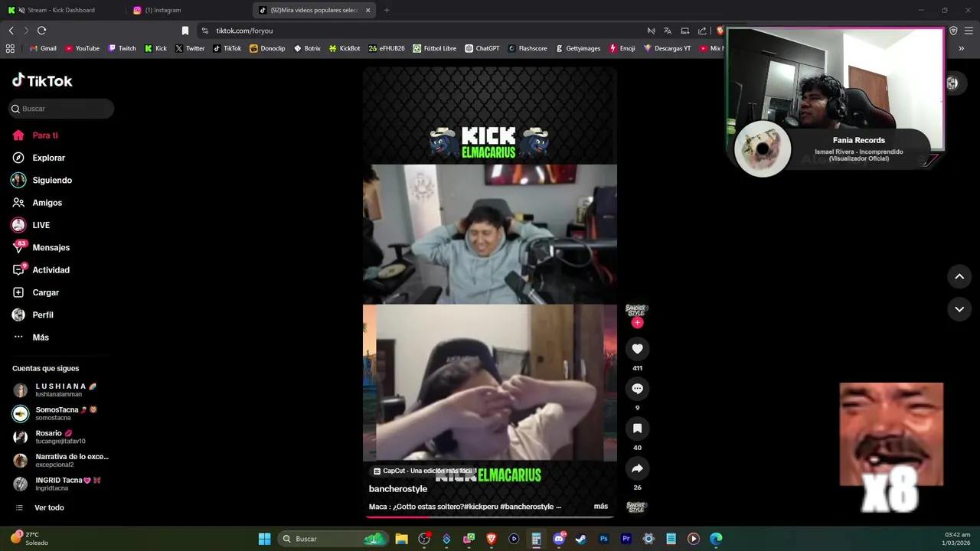Go to the next video with the down chevron
Screen dimensions: 980x551
pos(959,309)
